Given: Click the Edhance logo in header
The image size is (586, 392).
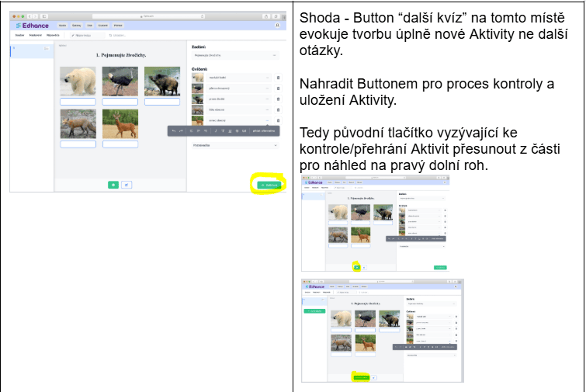Looking at the screenshot, I should (33, 26).
